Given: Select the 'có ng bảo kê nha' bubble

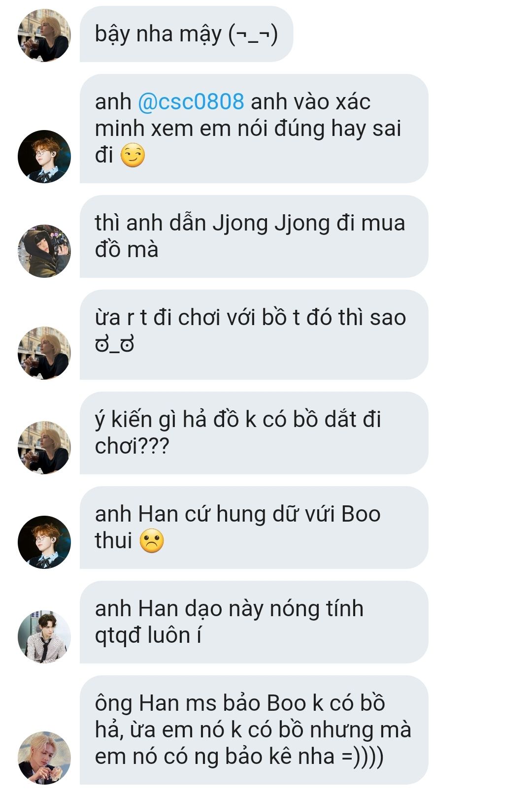Looking at the screenshot, I should pos(254,730).
